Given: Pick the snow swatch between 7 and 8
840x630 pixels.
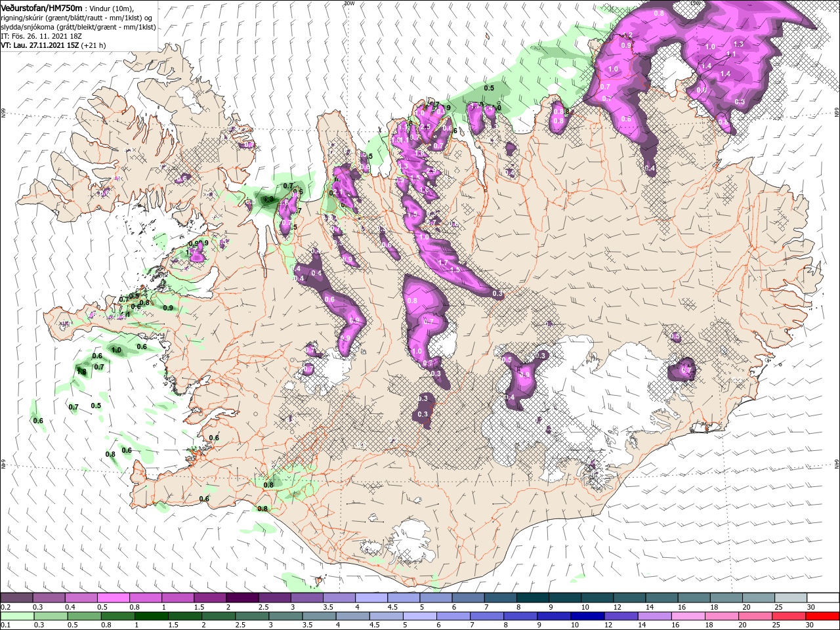Looking at the screenshot, I should pos(501,597).
